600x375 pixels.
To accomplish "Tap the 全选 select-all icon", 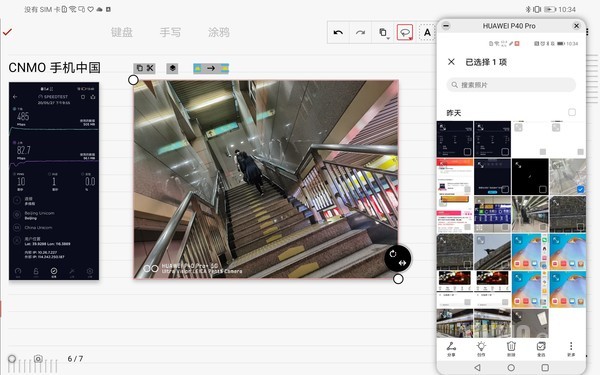I will 541,349.
